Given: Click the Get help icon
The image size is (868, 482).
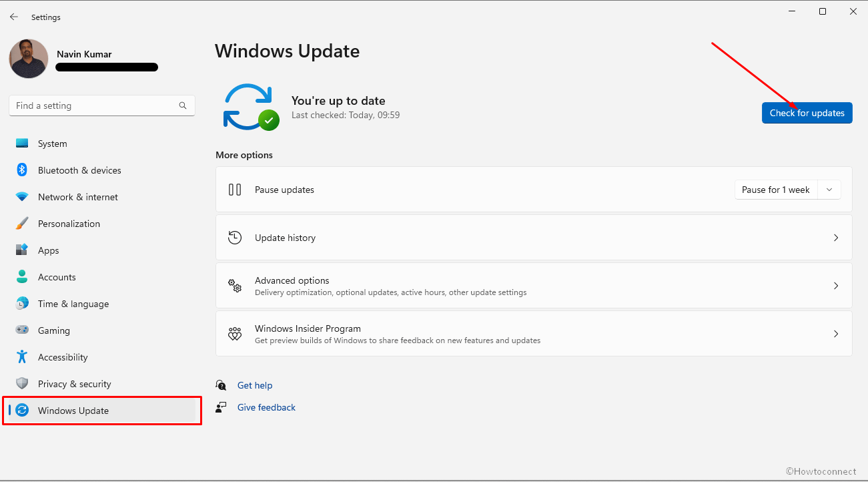Looking at the screenshot, I should click(x=222, y=385).
